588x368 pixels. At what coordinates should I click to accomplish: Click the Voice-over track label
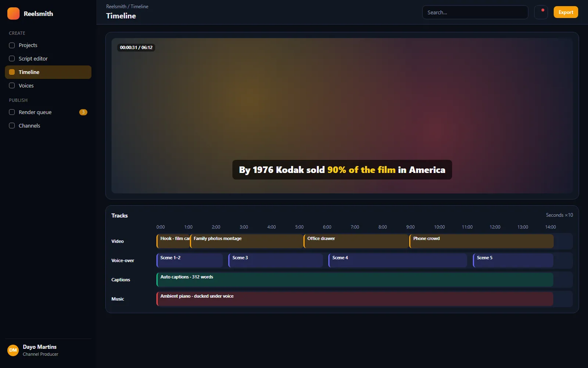coord(123,261)
